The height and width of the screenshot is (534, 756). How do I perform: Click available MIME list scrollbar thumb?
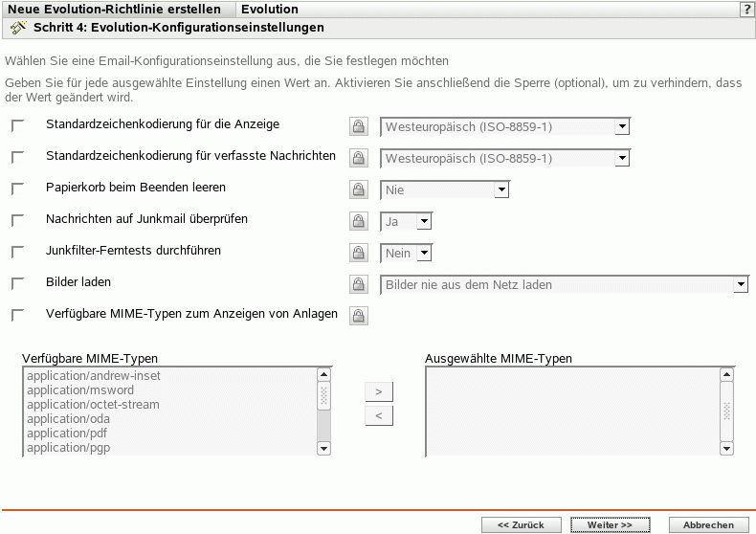[x=324, y=395]
